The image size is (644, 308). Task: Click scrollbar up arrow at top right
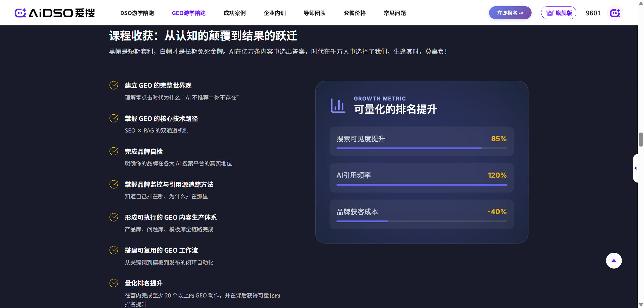point(641,3)
